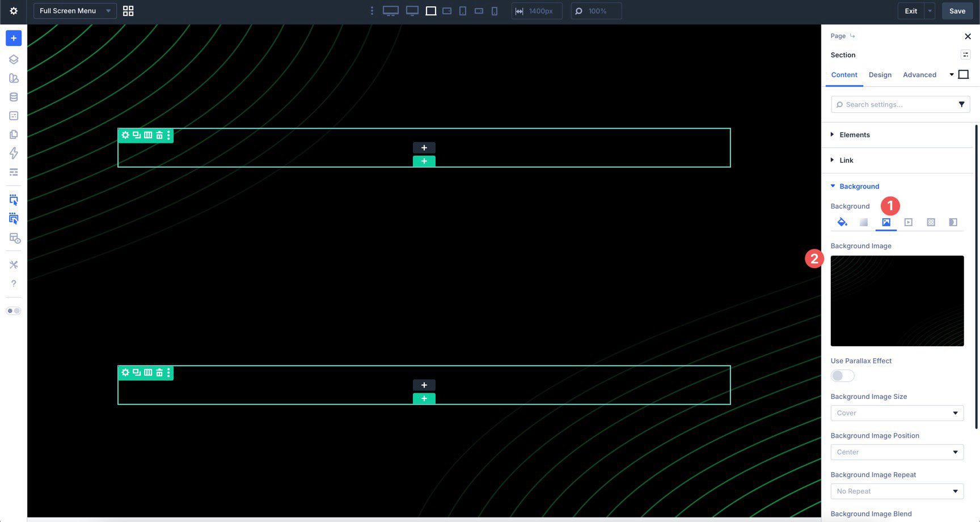Open the grid layout view icon
The height and width of the screenshot is (522, 980).
tap(128, 11)
